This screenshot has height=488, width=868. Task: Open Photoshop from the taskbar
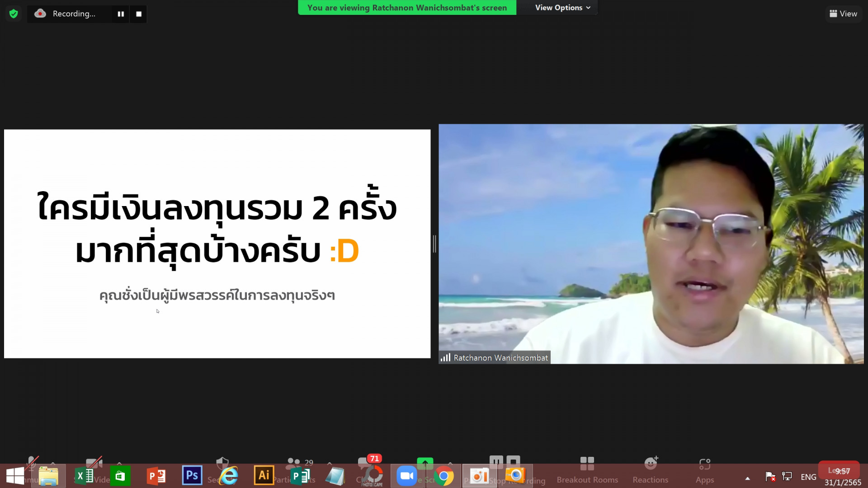click(192, 476)
